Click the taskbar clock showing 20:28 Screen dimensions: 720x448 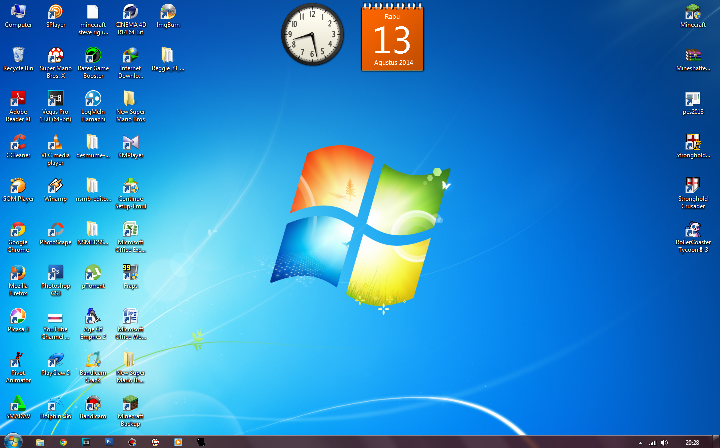[692, 442]
